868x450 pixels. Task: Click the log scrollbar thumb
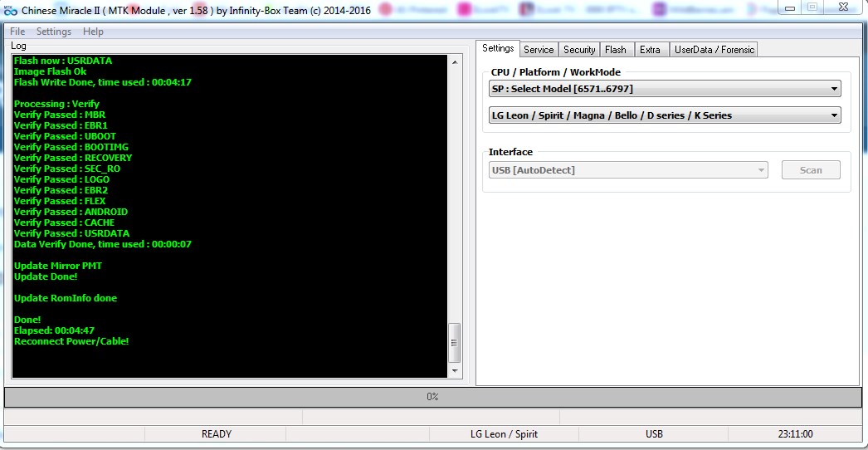pos(454,342)
